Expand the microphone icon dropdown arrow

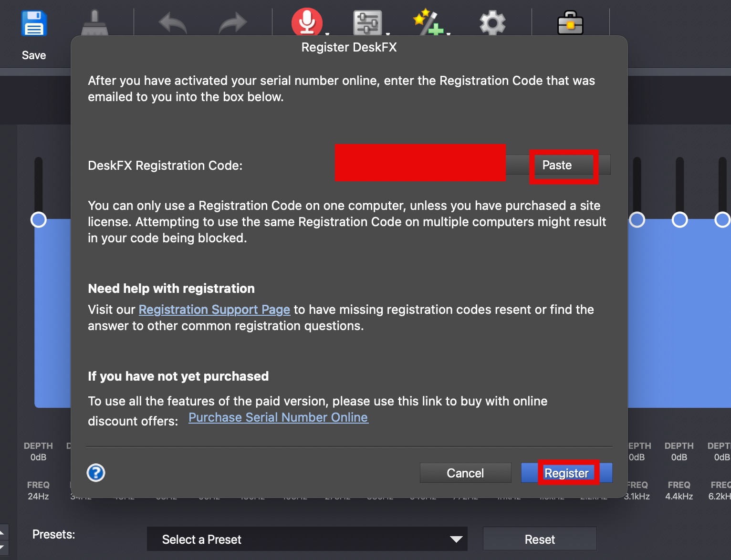tap(327, 34)
